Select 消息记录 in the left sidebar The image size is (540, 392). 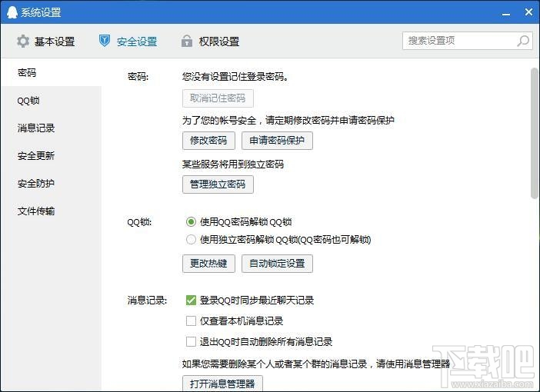coord(51,128)
